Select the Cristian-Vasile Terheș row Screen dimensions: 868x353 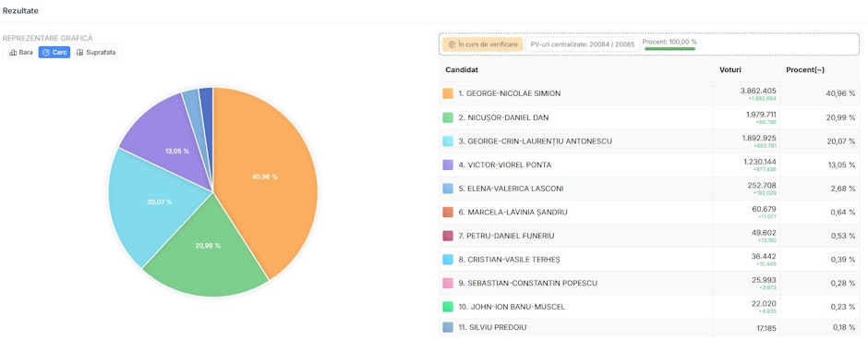click(x=649, y=260)
